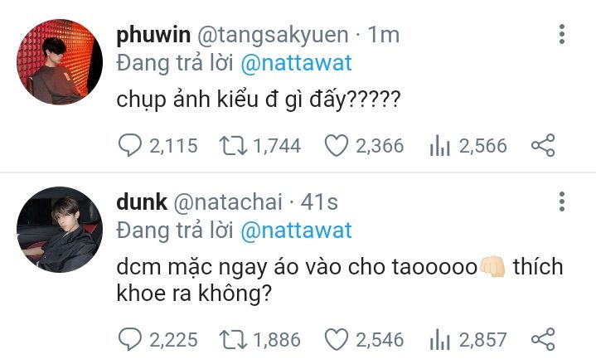The image size is (596, 364).
Task: View analytics on dunk's tweet
Action: pos(439,339)
